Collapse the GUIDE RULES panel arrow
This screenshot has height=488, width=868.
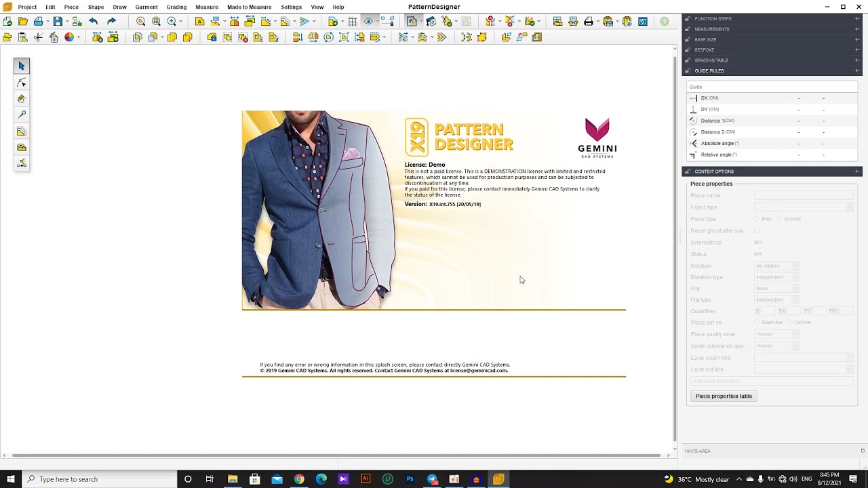point(857,70)
